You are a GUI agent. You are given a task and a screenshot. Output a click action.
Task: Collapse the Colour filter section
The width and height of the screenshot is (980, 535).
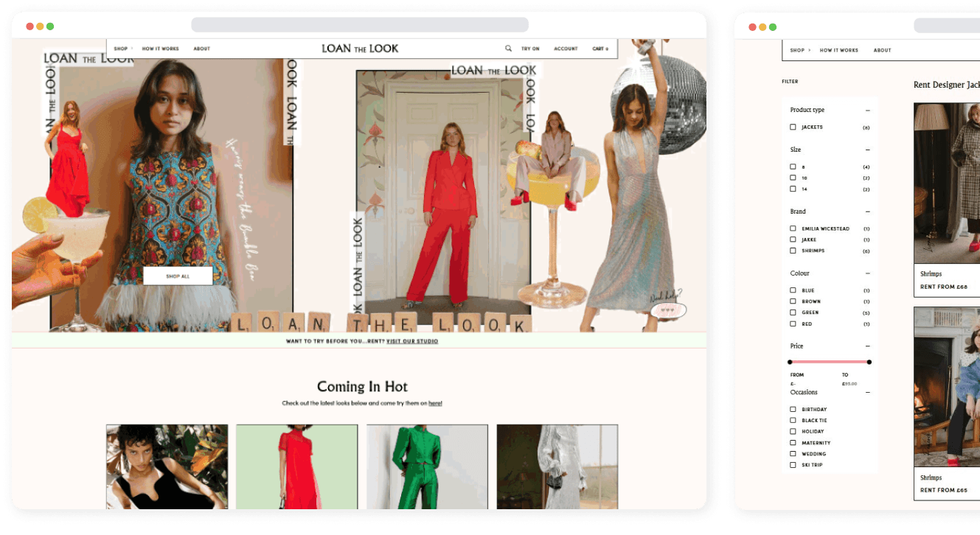pyautogui.click(x=868, y=273)
